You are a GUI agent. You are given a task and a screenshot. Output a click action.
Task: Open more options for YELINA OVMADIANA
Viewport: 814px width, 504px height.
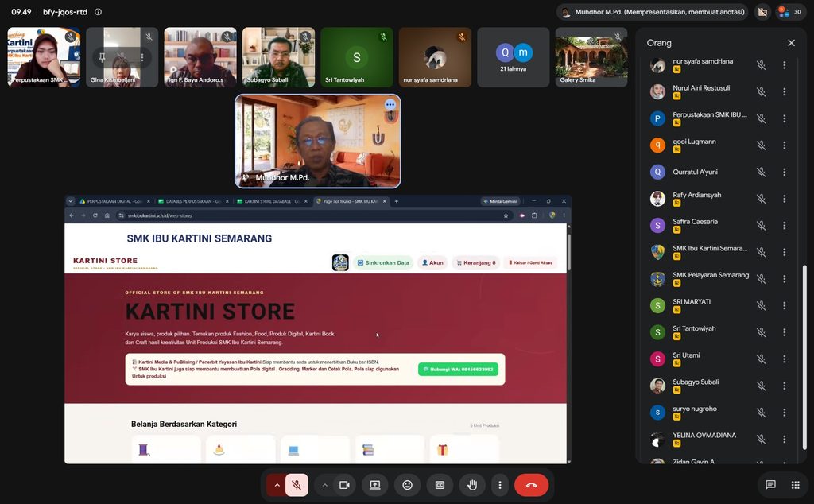pyautogui.click(x=784, y=439)
